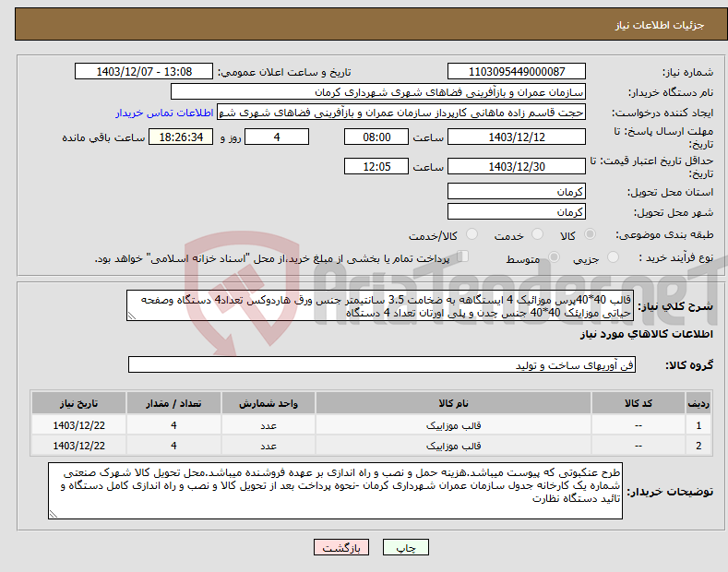Click the need number field 1103095449000087

pos(517,72)
